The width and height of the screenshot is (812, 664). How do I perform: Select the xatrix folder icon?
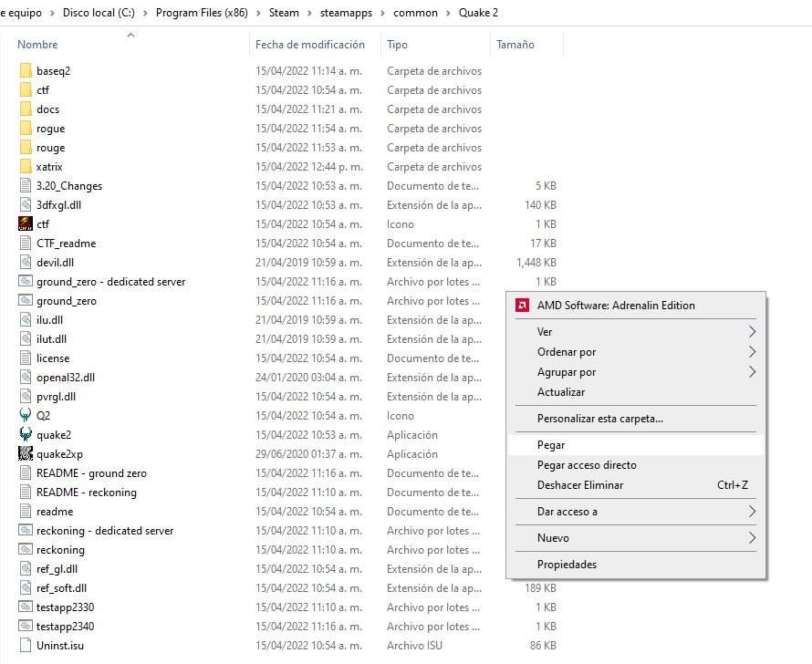[x=26, y=167]
